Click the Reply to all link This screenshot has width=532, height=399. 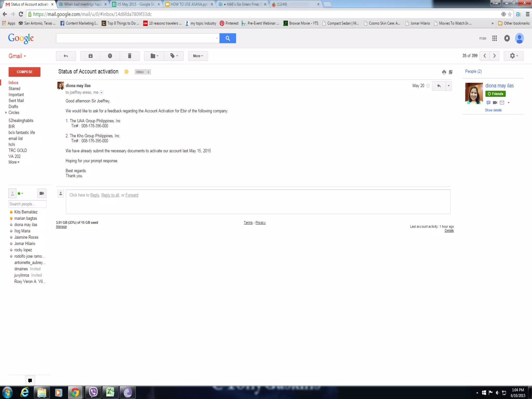110,195
